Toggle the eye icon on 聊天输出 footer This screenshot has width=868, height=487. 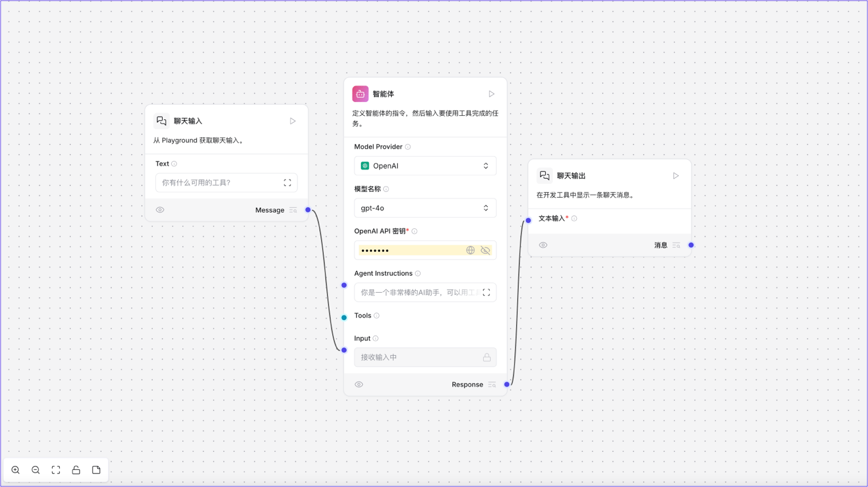543,245
